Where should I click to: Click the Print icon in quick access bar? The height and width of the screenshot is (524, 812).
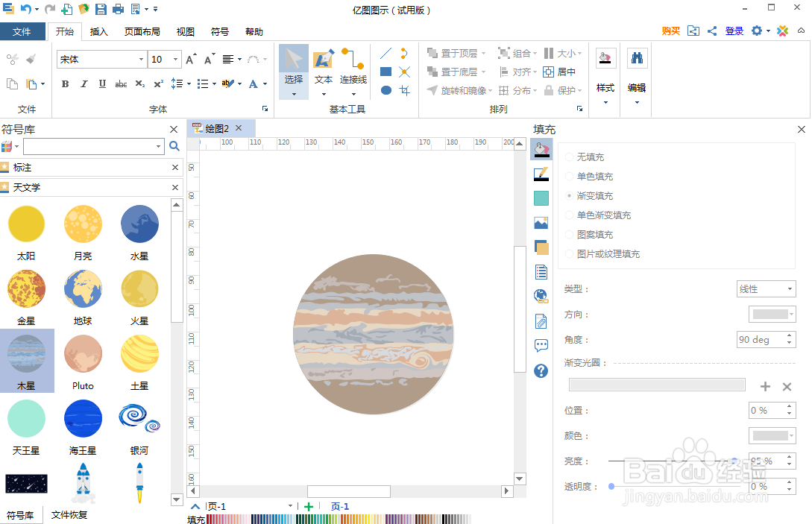(119, 9)
